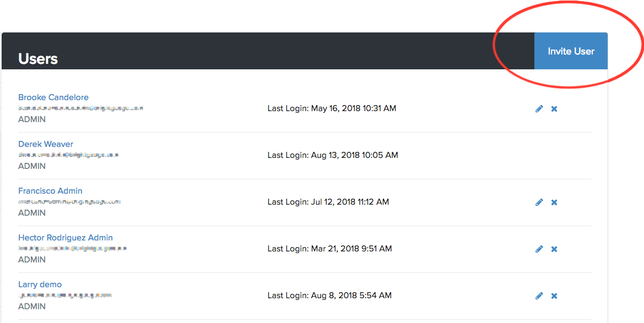
Task: Click the Users panel heading
Action: [x=38, y=59]
